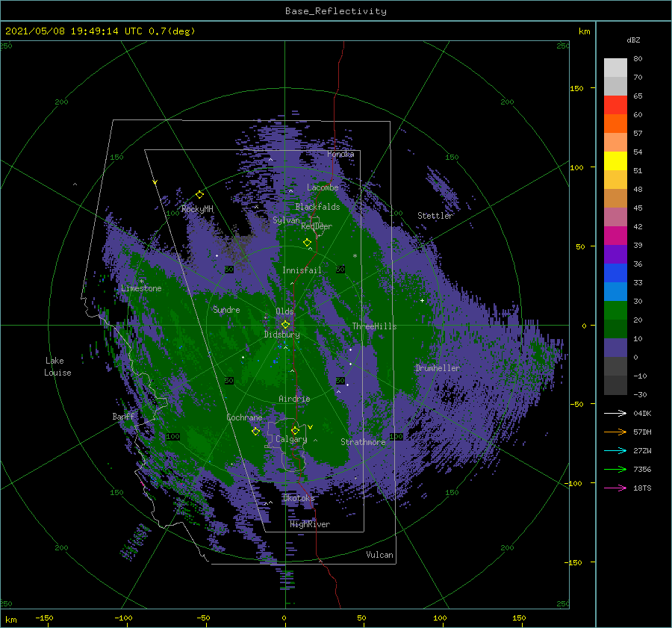Select the blue 33 dBZ color swatch
Viewport: 672px width, 628px height.
click(615, 273)
